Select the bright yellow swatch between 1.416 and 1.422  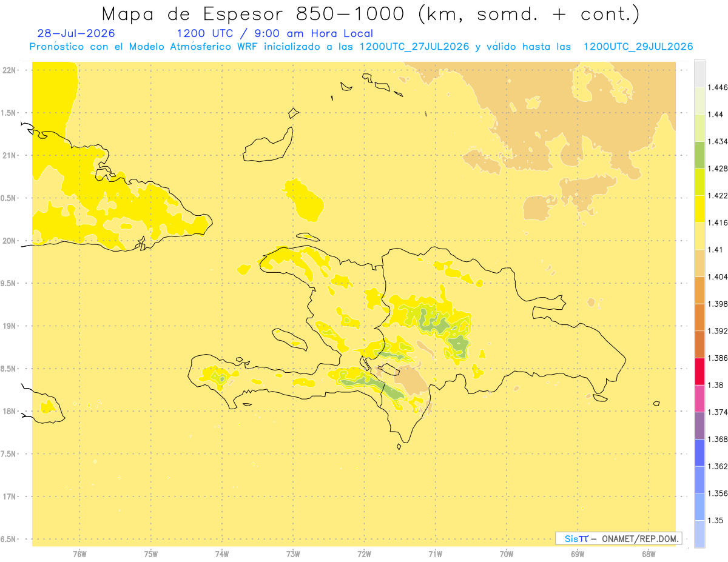(699, 209)
